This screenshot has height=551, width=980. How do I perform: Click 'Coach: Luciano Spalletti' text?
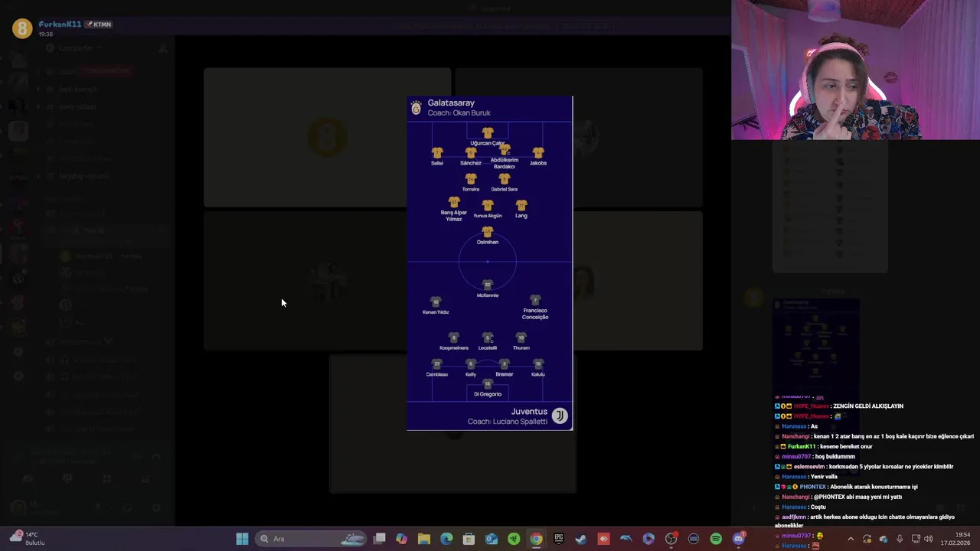pyautogui.click(x=508, y=422)
